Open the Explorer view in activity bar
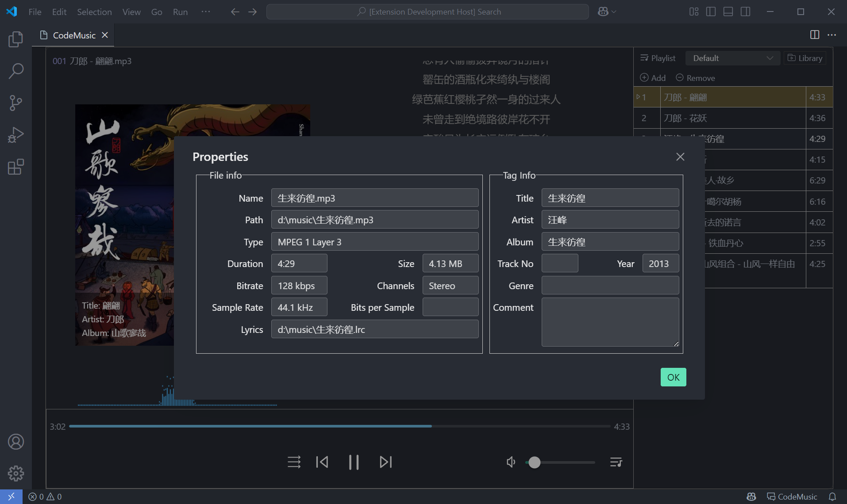Image resolution: width=847 pixels, height=504 pixels. (x=16, y=39)
